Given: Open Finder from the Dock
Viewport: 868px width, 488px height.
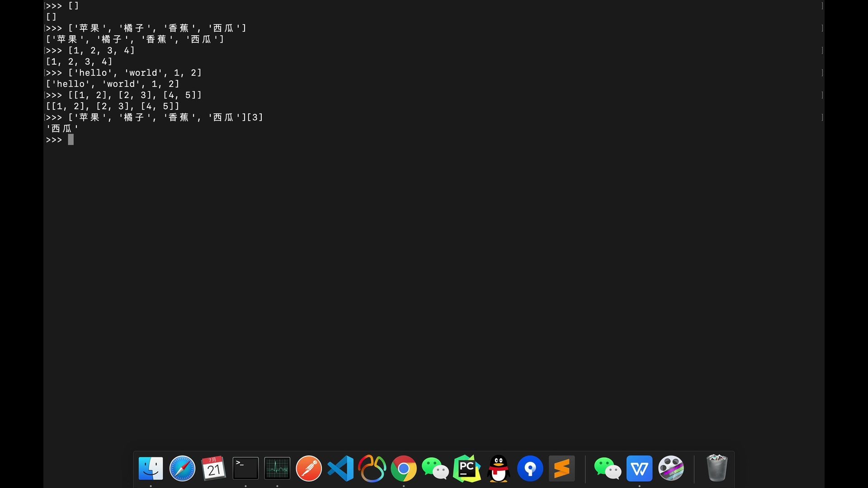Looking at the screenshot, I should coord(151,469).
